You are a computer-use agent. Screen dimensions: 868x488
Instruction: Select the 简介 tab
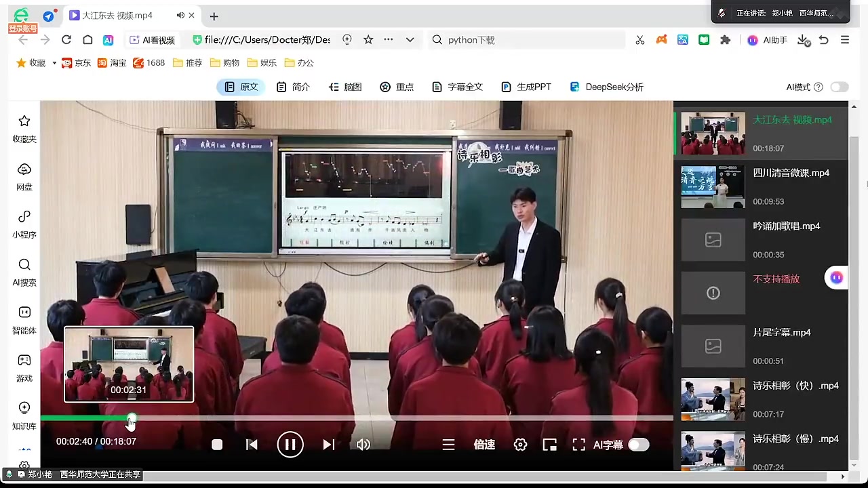click(x=293, y=87)
